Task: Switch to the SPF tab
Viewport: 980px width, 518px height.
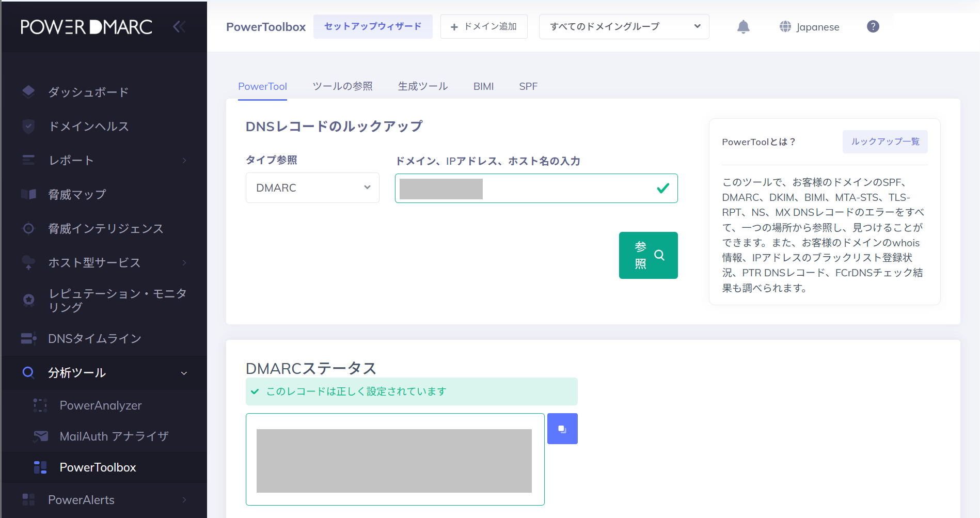Action: tap(528, 86)
